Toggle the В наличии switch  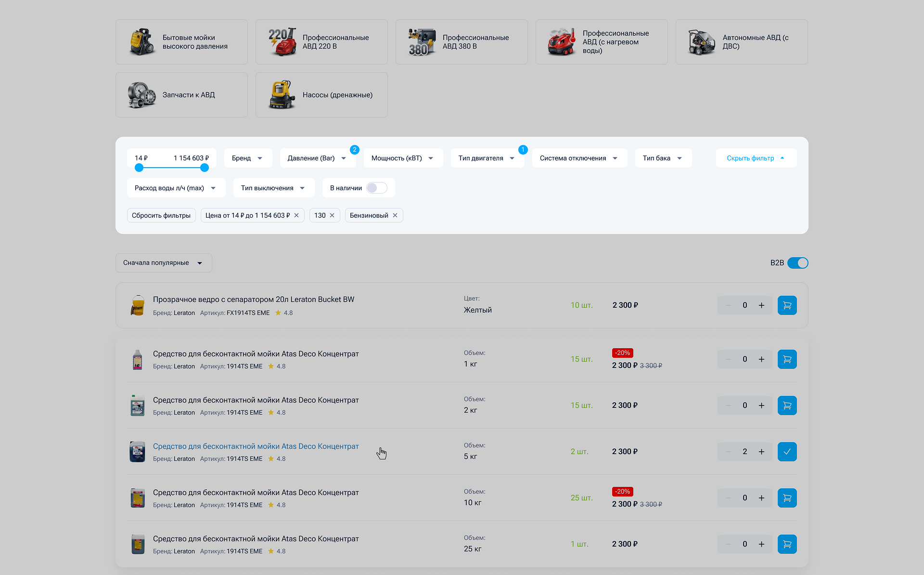[x=376, y=188]
